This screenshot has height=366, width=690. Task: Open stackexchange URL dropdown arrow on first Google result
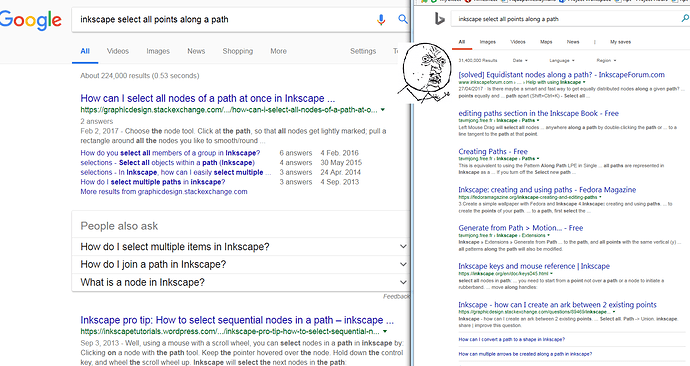coord(383,110)
